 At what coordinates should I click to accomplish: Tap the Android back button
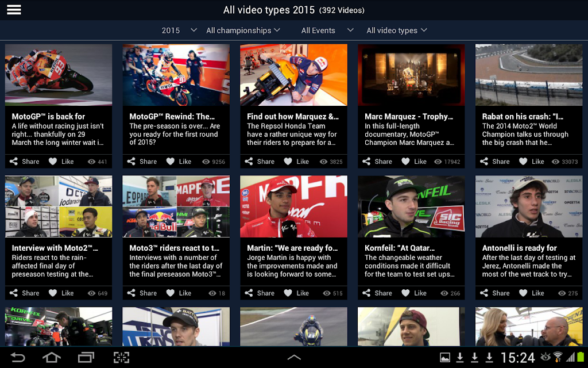pyautogui.click(x=17, y=357)
